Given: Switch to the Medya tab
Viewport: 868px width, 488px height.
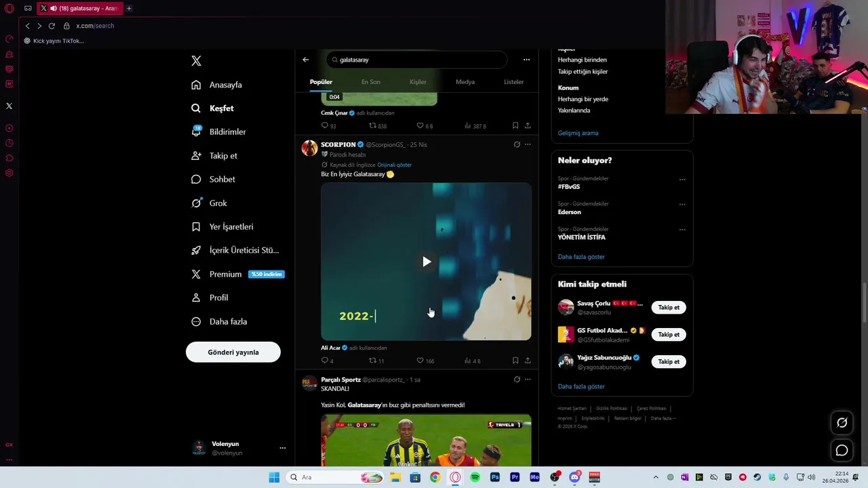Looking at the screenshot, I should [465, 82].
